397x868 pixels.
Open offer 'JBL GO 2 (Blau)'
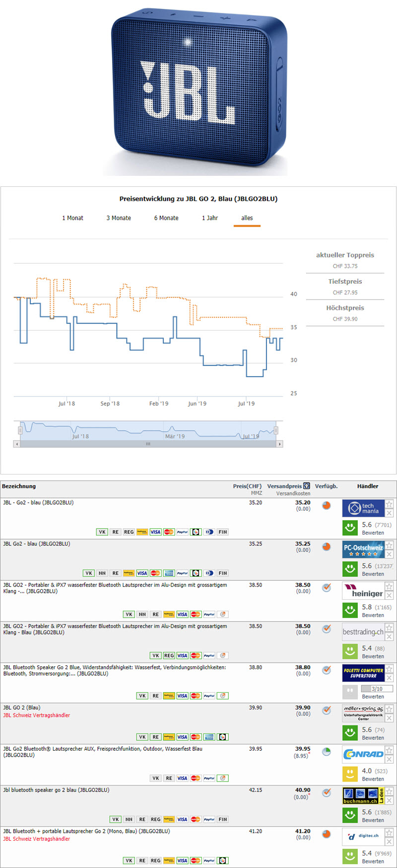pos(22,708)
